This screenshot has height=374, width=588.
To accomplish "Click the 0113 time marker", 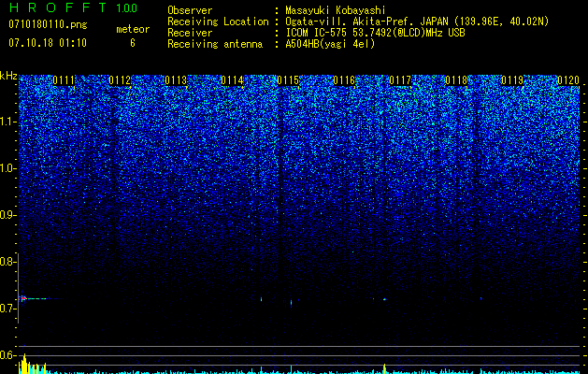I will point(176,80).
